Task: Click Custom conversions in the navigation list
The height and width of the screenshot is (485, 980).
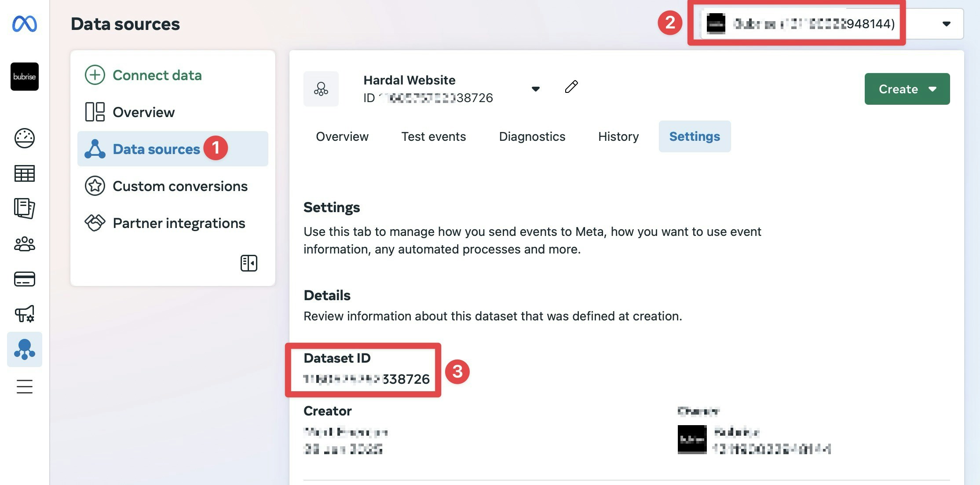Action: coord(179,186)
